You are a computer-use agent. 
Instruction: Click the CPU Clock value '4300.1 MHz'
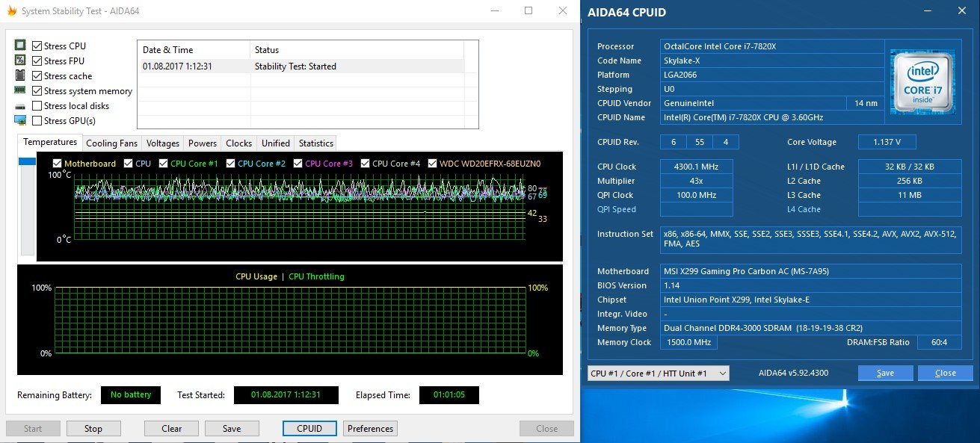(696, 167)
